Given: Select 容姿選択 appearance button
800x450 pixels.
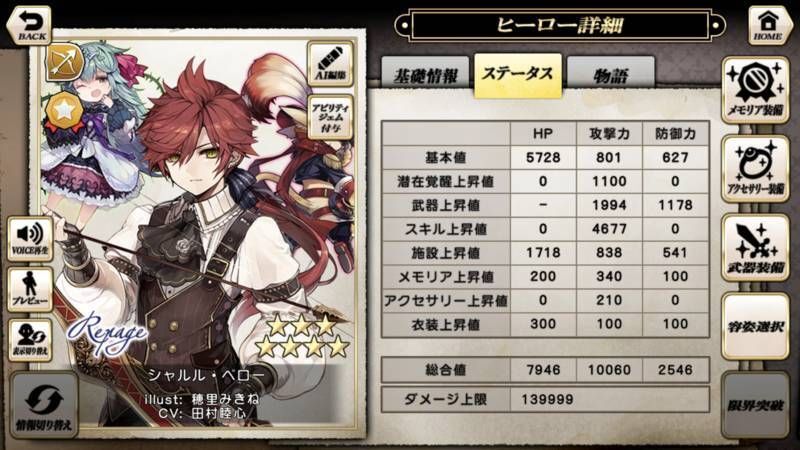Looking at the screenshot, I should click(756, 327).
